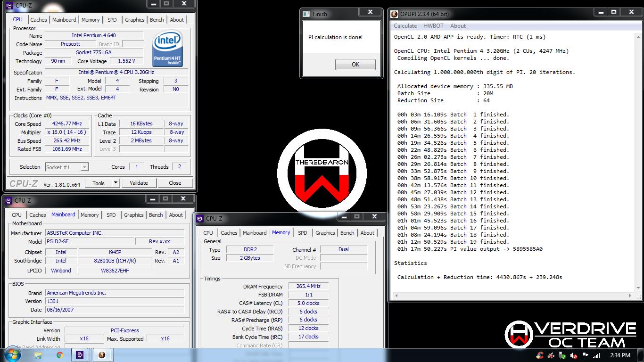Click the Intel Pentium 4 HT logo
Screen dimensions: 644x362
(x=167, y=49)
